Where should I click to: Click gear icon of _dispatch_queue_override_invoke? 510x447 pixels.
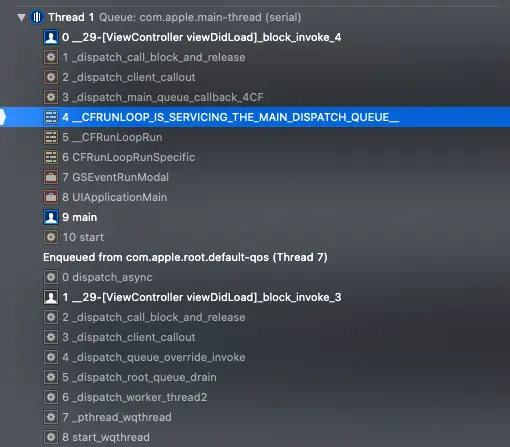pos(51,357)
